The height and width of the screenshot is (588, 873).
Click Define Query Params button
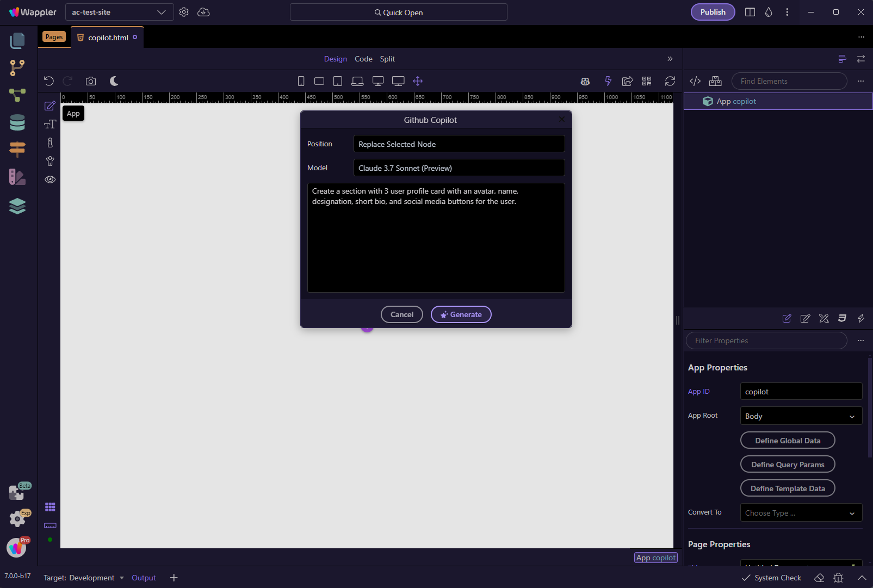[788, 465]
